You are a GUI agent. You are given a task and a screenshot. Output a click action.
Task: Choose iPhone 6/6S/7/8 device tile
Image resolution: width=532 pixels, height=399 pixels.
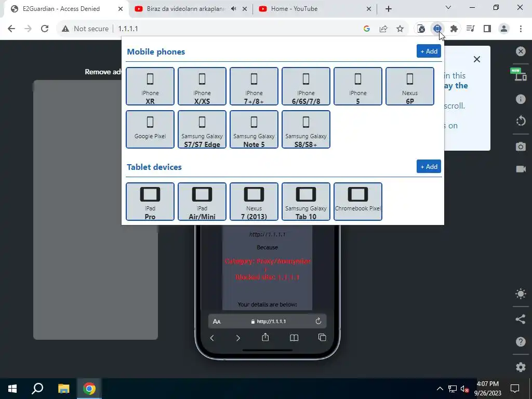(x=305, y=86)
